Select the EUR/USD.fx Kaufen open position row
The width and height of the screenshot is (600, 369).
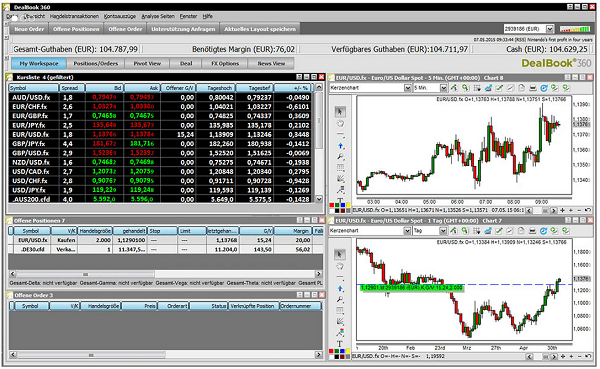coord(165,240)
